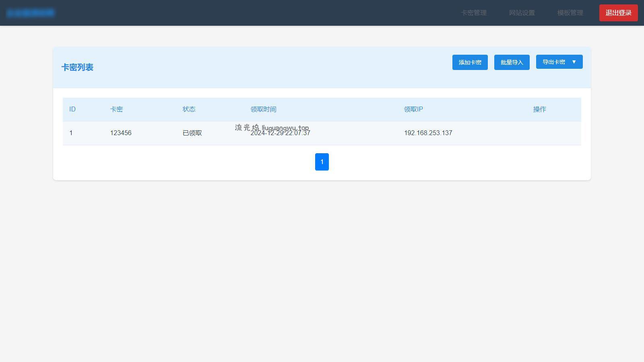This screenshot has height=362, width=644.
Task: Click the 领取IP column header
Action: pos(413,109)
